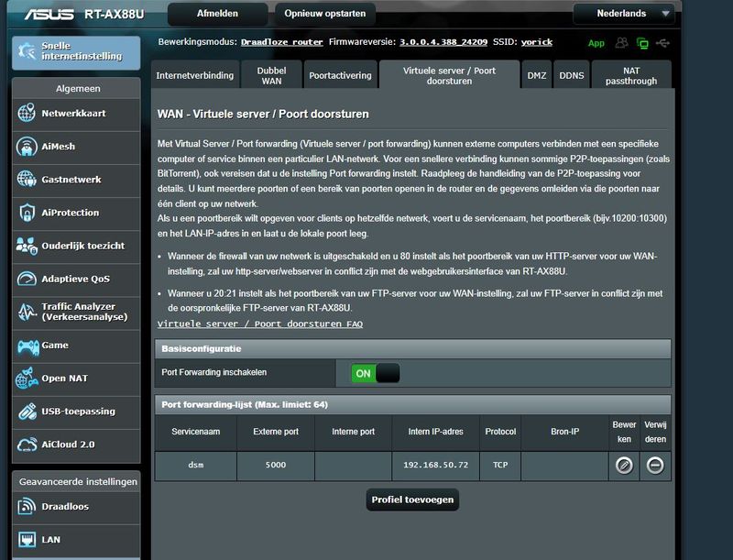Open the Traffic Analyzer icon
Viewport: 733px width, 560px height.
[27, 312]
